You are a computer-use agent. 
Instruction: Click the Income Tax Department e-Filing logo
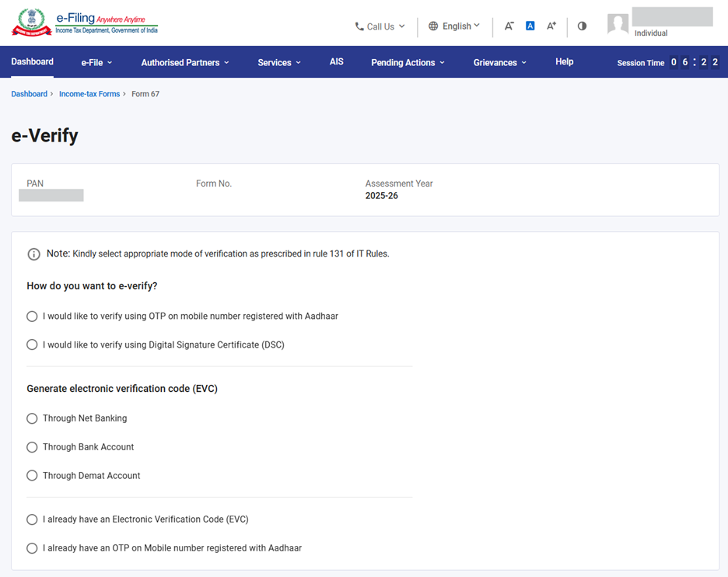pos(84,23)
